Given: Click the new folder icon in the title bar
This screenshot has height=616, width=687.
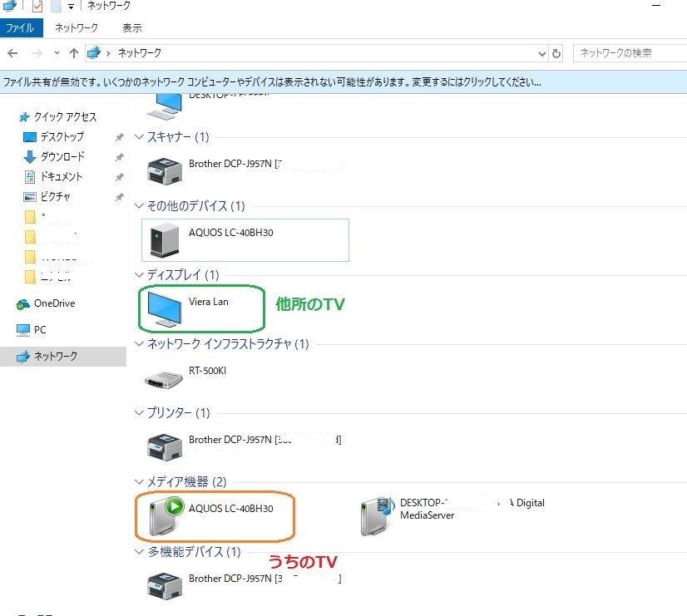Looking at the screenshot, I should 56,6.
